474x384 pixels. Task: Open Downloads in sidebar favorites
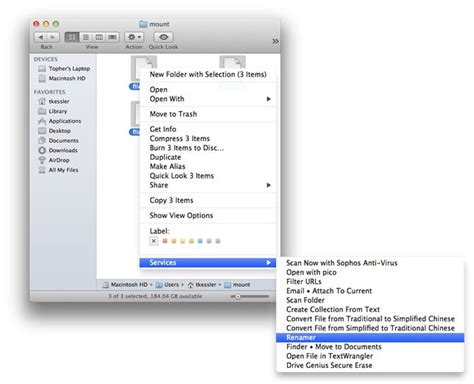(x=58, y=150)
